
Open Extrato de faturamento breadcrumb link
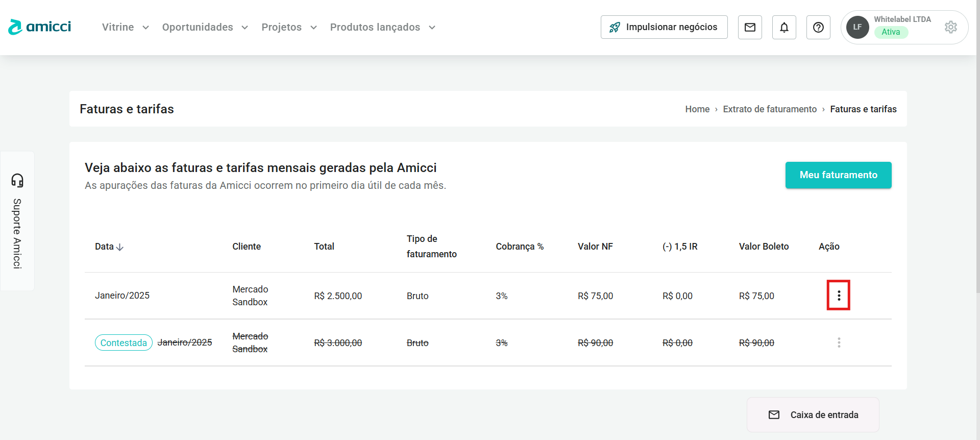click(770, 109)
